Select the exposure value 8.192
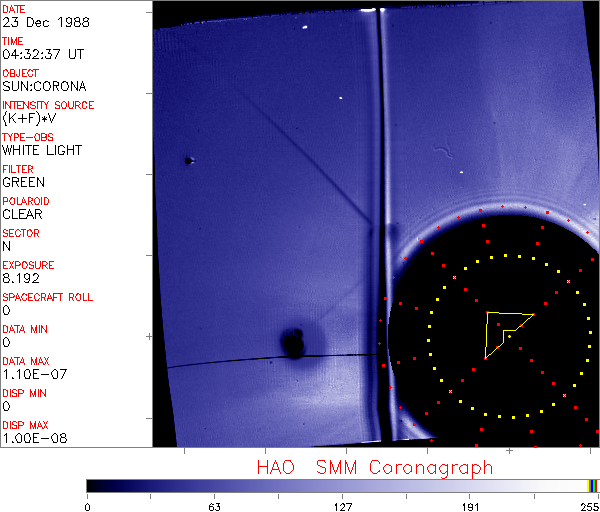 coord(21,278)
